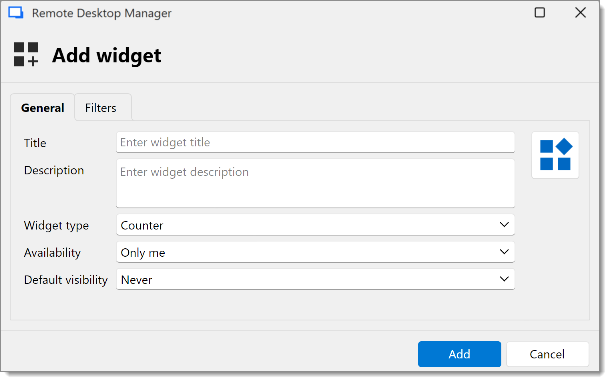Select the General tab
Viewport: 610px width, 382px height.
(42, 108)
